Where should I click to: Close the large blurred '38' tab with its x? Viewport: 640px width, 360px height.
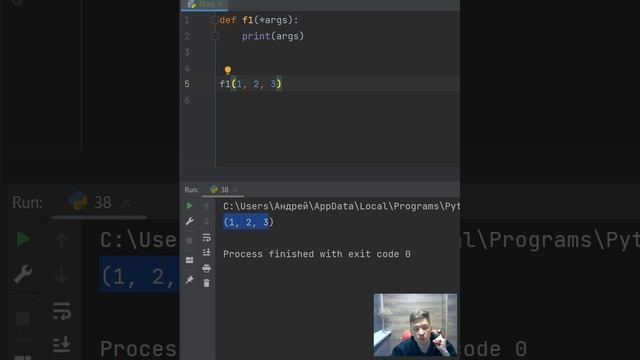point(127,202)
